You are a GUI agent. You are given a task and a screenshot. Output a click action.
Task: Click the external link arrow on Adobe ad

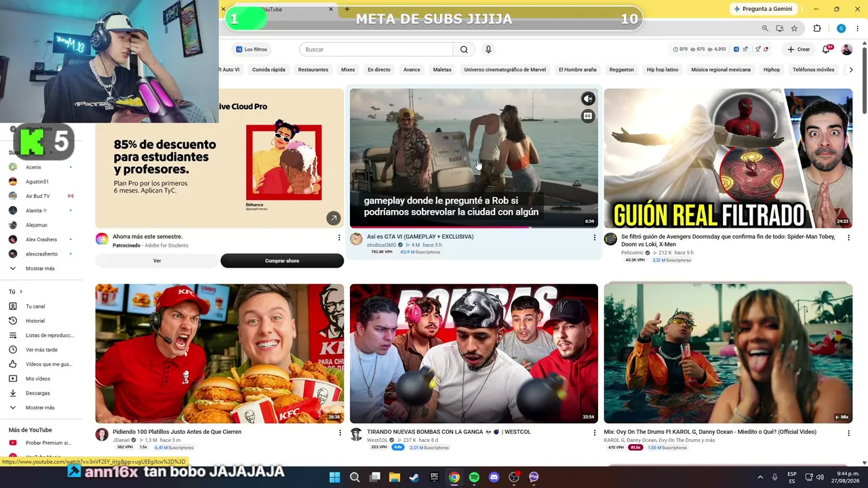334,218
